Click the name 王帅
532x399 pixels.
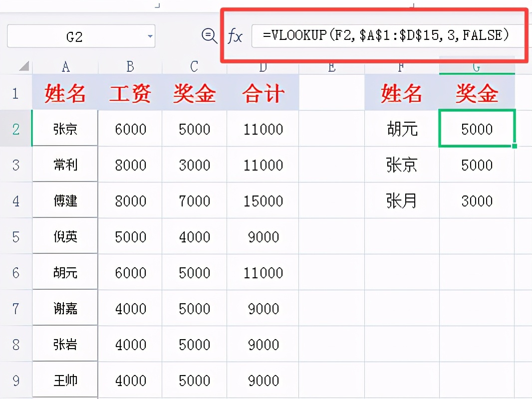pyautogui.click(x=65, y=381)
